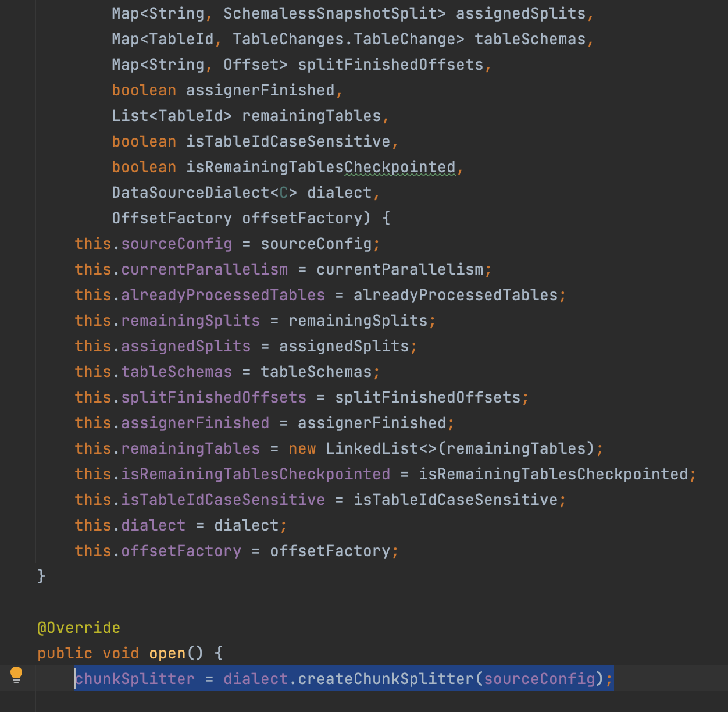The width and height of the screenshot is (728, 712).
Task: Click TableChanges.TableChange type
Action: tap(348, 39)
